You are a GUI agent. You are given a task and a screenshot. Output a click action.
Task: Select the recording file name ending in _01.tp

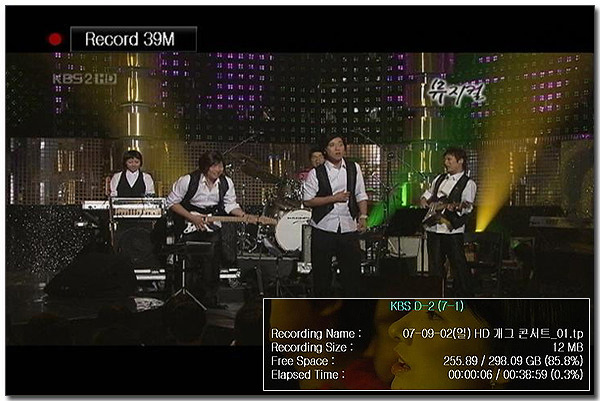tap(492, 334)
